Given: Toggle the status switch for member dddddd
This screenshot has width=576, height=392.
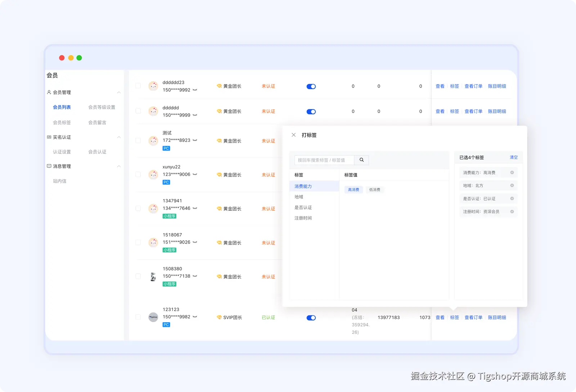Looking at the screenshot, I should (x=311, y=111).
